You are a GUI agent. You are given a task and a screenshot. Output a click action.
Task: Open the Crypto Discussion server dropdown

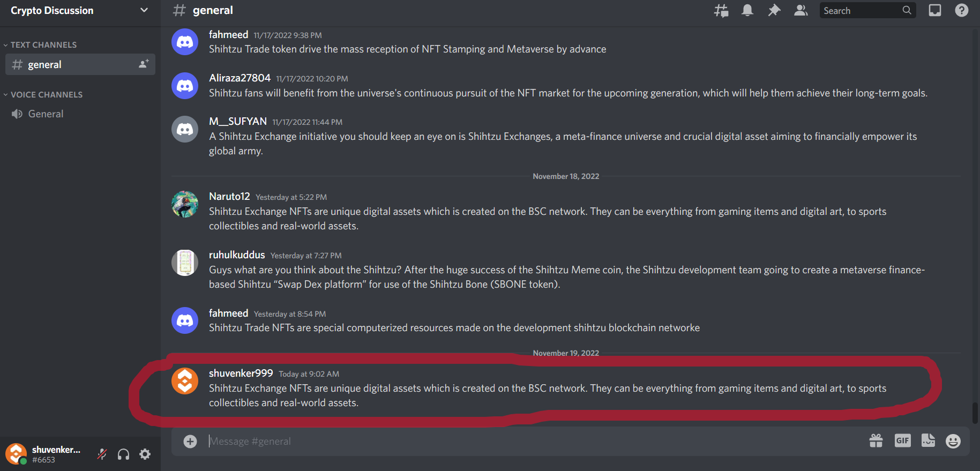click(80, 11)
